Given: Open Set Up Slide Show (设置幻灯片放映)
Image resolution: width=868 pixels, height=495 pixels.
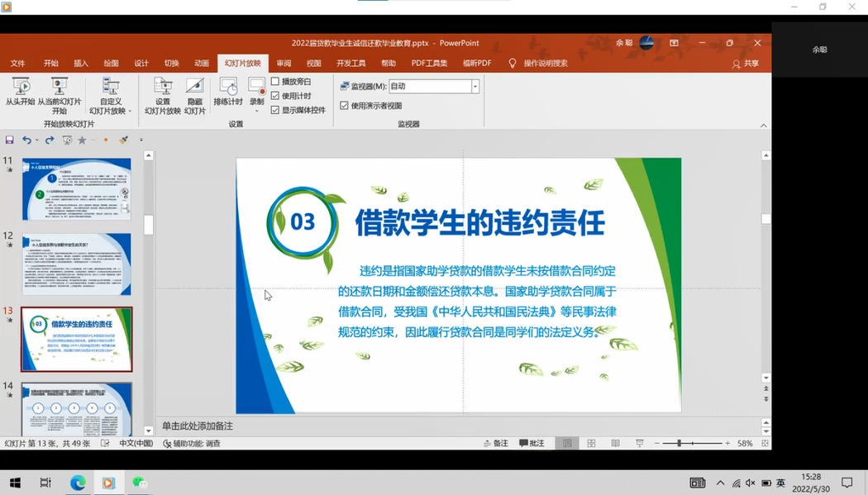Looking at the screenshot, I should (163, 87).
